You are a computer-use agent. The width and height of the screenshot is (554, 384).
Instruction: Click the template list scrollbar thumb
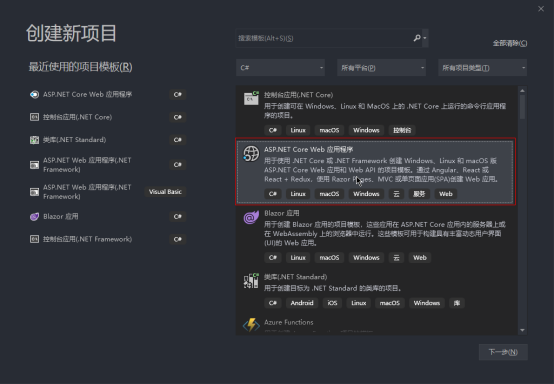tap(522, 107)
